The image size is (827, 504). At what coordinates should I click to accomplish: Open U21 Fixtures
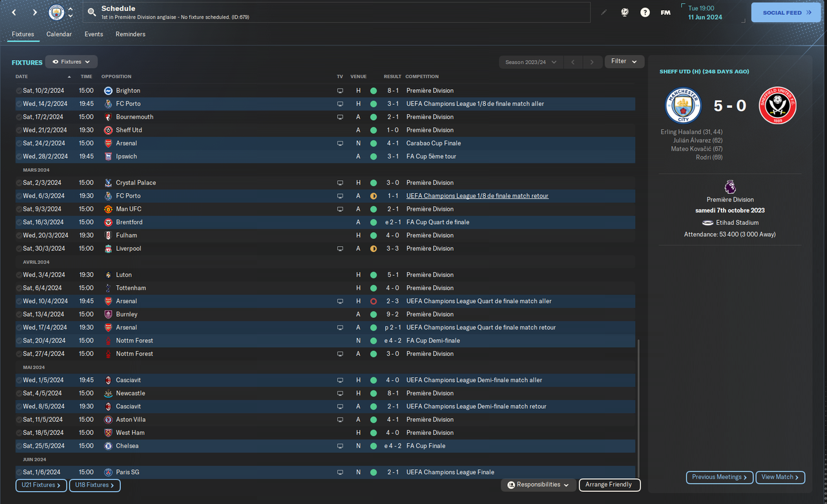[41, 485]
